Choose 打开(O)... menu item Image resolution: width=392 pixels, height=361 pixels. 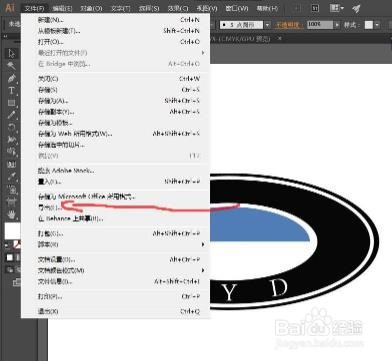[115, 42]
